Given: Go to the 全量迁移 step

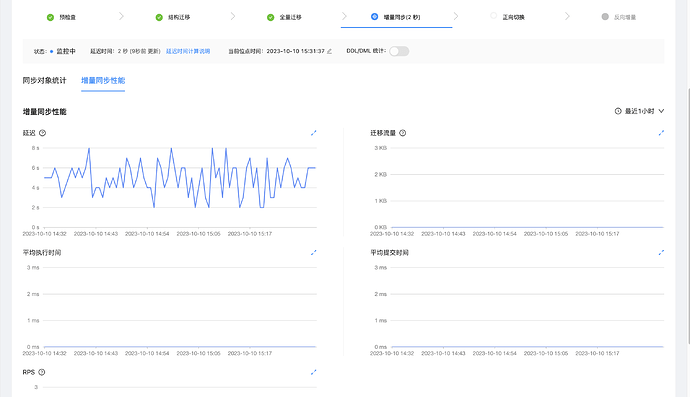Looking at the screenshot, I should pos(284,17).
